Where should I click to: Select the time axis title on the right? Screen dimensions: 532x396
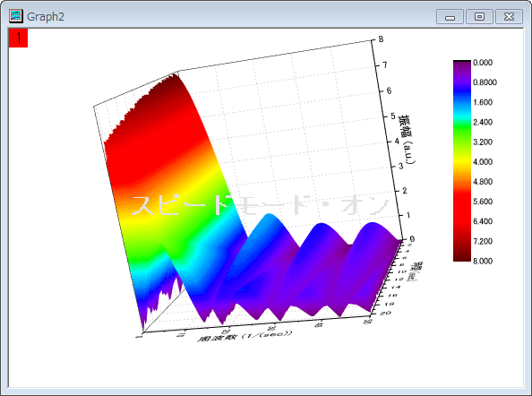(416, 271)
